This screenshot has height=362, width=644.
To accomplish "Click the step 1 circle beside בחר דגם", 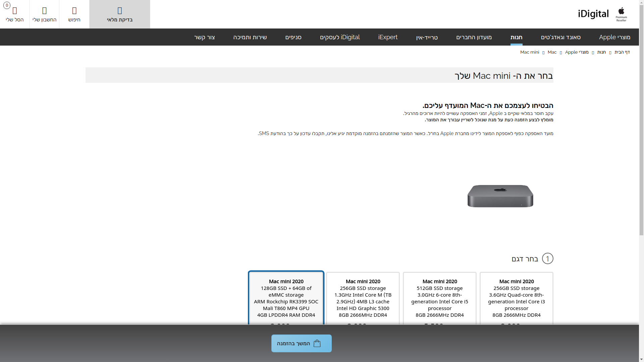I will [548, 258].
